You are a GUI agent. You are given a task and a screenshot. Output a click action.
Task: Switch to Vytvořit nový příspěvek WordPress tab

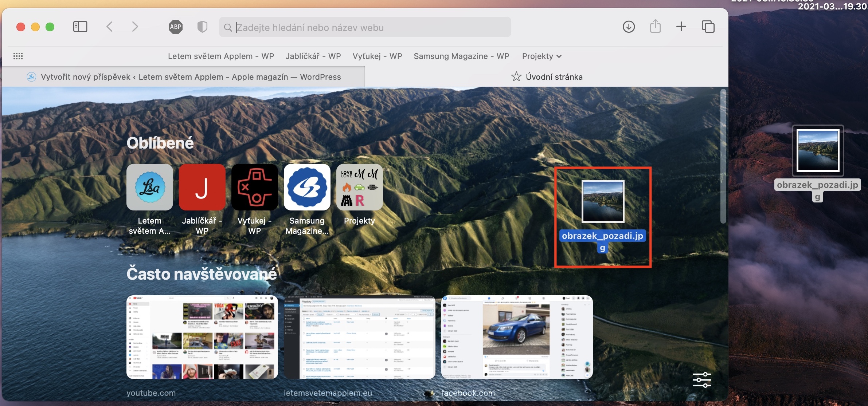coord(184,77)
